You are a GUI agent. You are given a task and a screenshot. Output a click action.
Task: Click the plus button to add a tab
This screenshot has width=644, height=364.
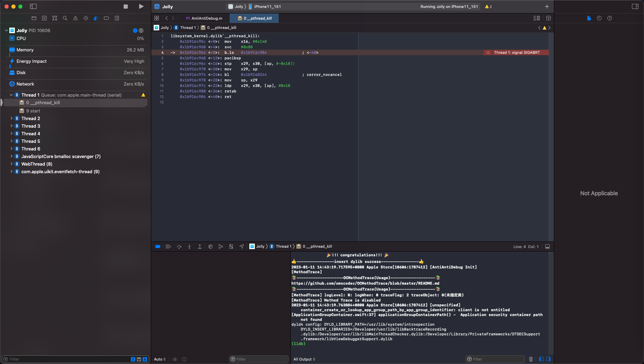coord(547,7)
